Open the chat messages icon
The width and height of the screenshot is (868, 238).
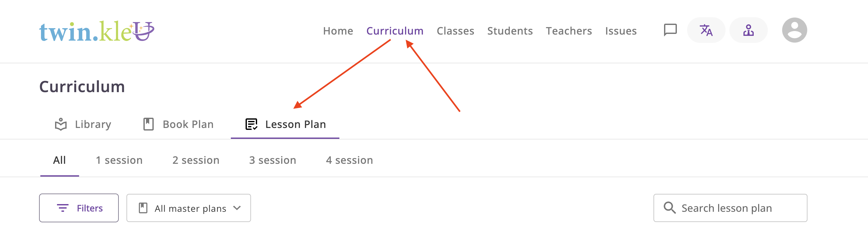tap(670, 30)
